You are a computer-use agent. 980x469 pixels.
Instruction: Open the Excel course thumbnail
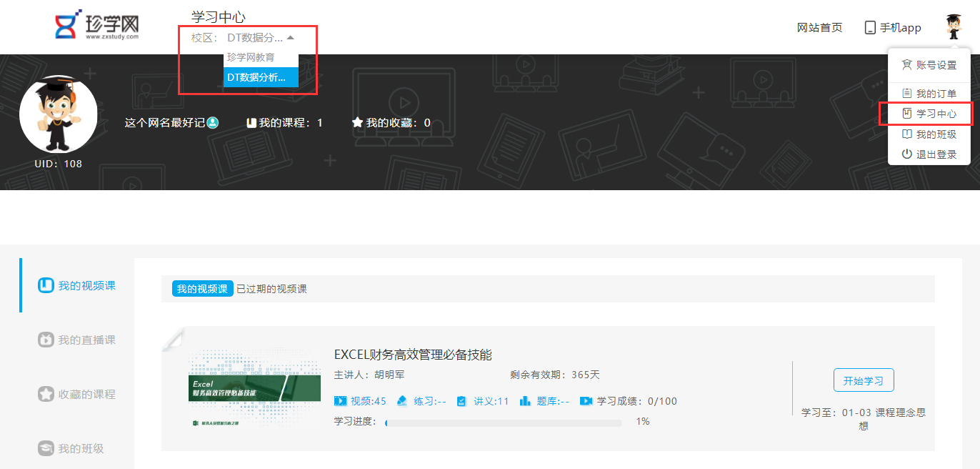(x=255, y=389)
